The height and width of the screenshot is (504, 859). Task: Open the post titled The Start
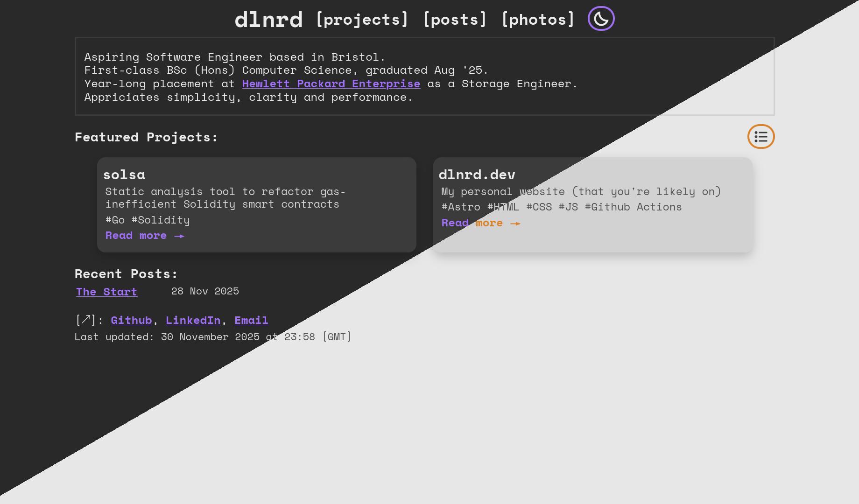[106, 292]
